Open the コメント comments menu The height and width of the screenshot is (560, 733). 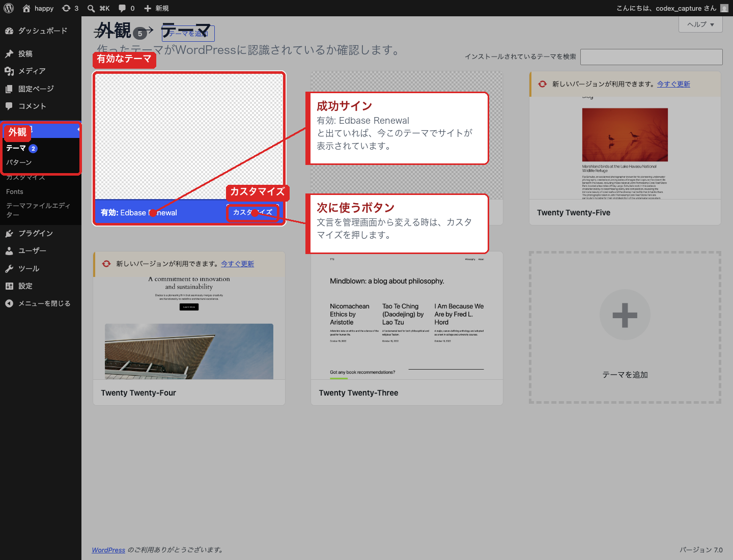[x=41, y=106]
